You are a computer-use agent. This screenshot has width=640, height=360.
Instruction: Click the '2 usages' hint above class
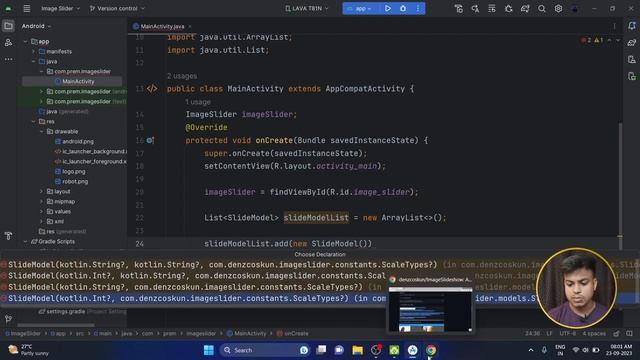(x=182, y=76)
